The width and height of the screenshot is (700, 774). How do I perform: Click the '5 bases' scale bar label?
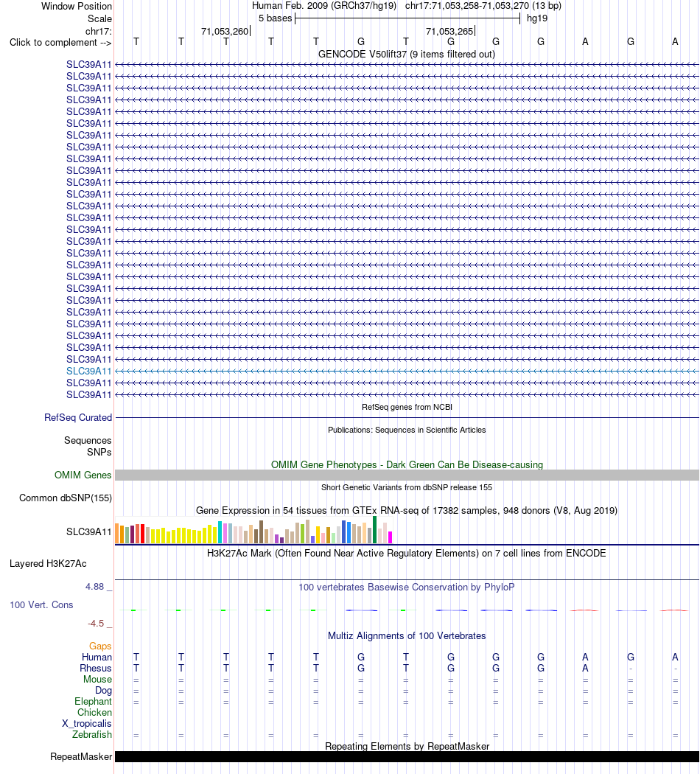[276, 18]
